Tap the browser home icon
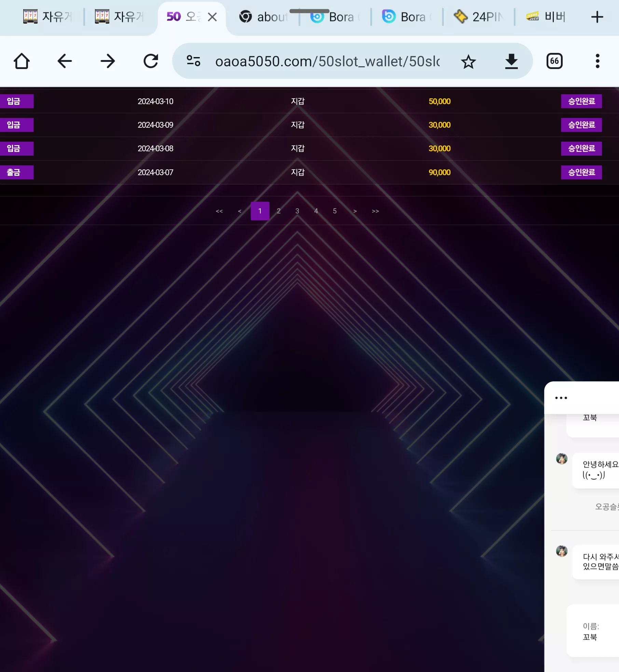The image size is (619, 672). point(22,61)
